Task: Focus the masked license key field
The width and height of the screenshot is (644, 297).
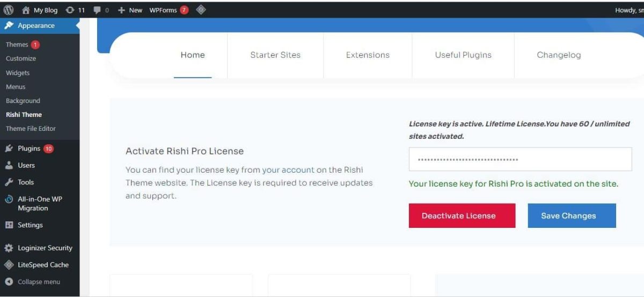Action: click(520, 159)
